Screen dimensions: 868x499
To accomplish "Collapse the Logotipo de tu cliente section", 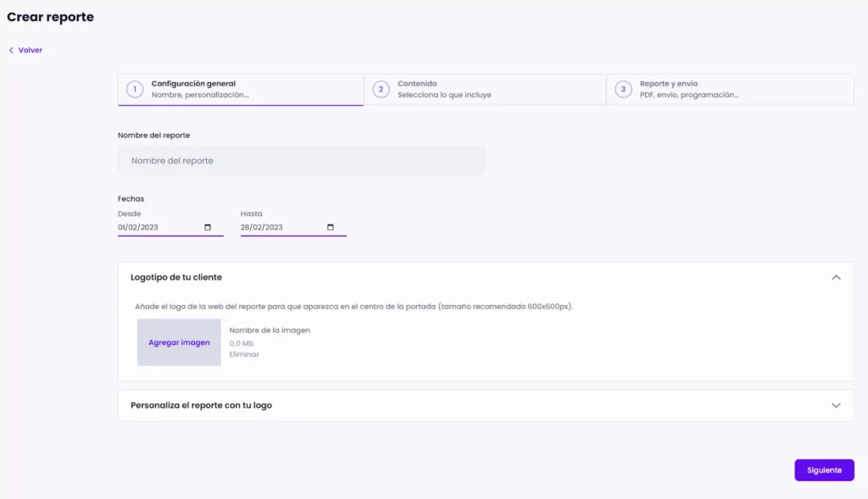I will click(836, 277).
